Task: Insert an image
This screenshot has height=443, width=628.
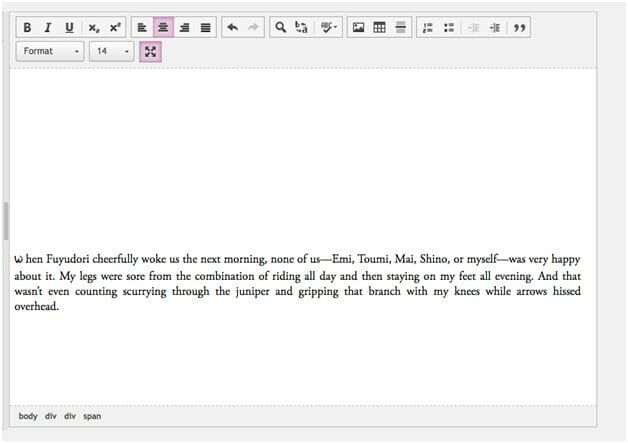Action: point(358,28)
